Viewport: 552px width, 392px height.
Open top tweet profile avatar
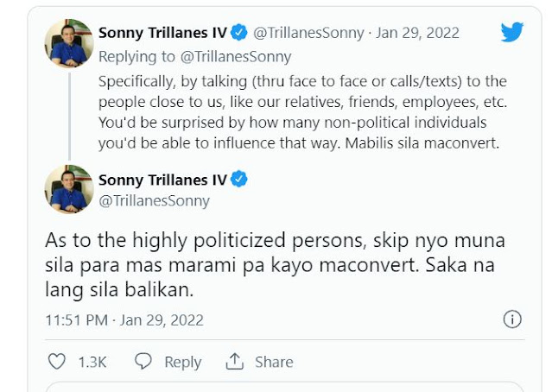coord(68,43)
